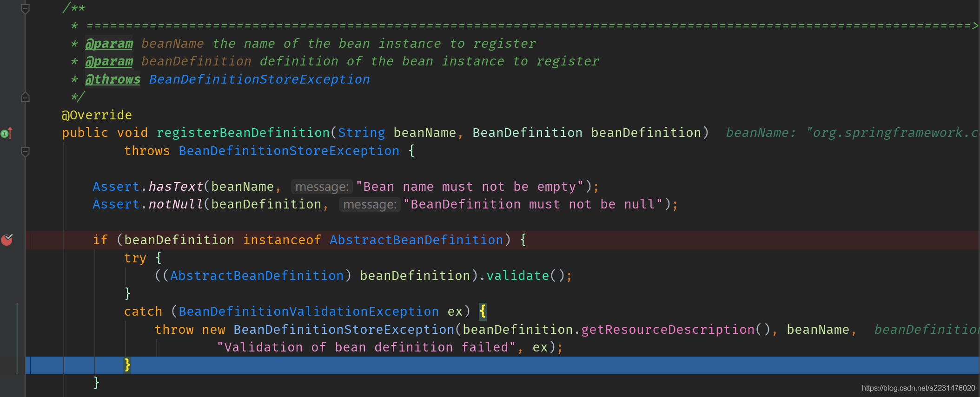Click BeanDefinitionStoreException in the Javadoc comment
This screenshot has width=980, height=397.
259,79
